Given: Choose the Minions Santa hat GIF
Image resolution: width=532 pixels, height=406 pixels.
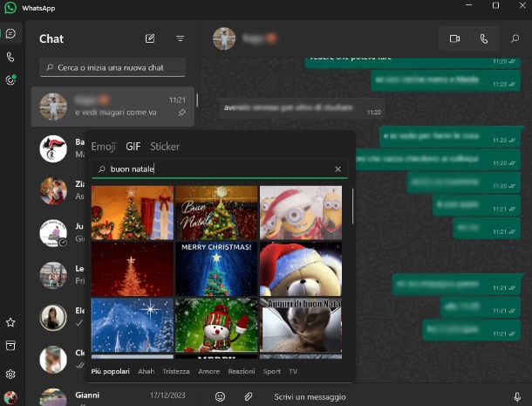Looking at the screenshot, I should coord(301,213).
